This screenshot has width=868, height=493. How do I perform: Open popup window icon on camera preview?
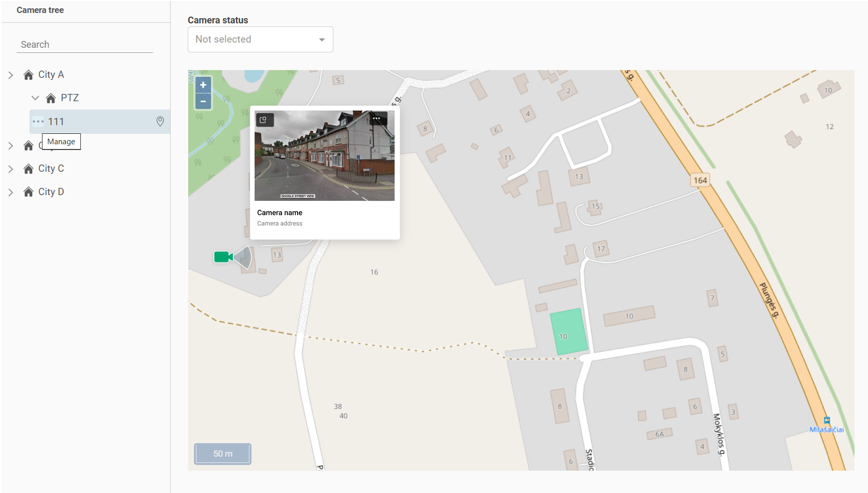pyautogui.click(x=263, y=120)
